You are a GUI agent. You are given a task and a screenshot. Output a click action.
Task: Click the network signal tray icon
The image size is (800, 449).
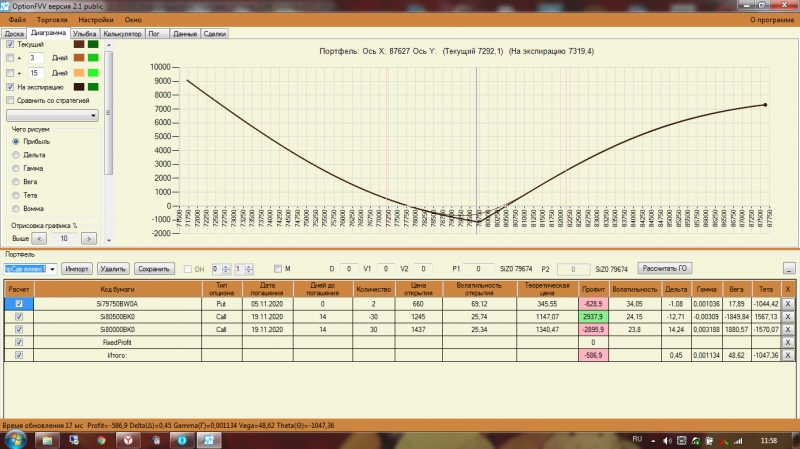(x=738, y=440)
